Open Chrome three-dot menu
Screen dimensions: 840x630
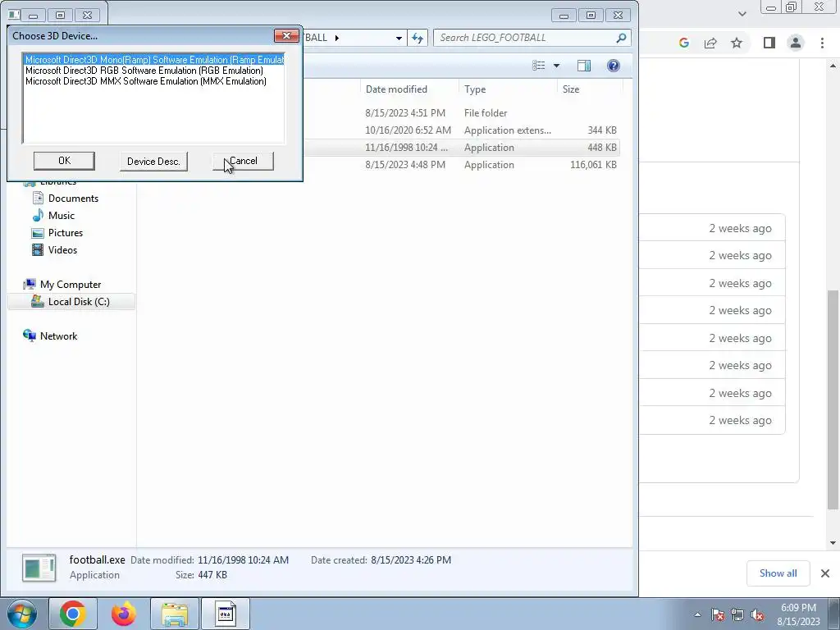click(822, 43)
